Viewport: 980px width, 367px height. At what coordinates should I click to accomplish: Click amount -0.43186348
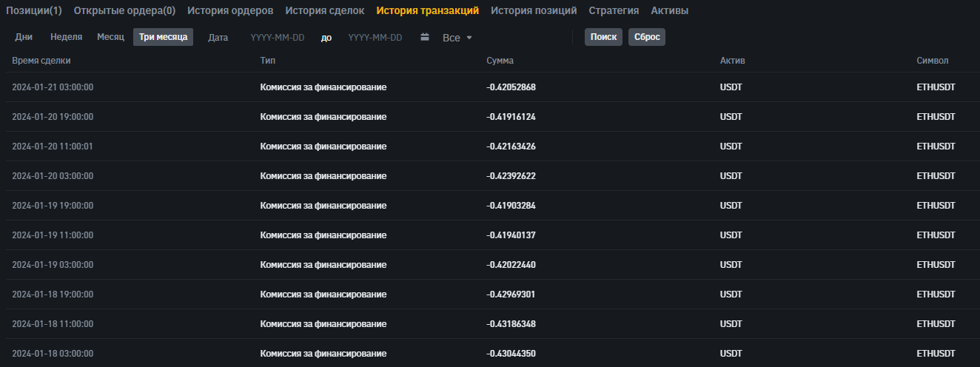pyautogui.click(x=511, y=324)
